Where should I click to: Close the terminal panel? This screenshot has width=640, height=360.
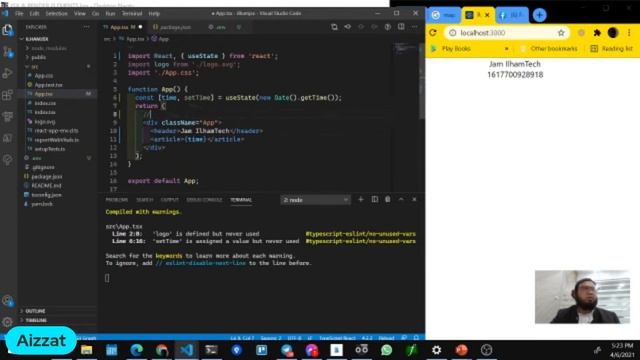(414, 200)
